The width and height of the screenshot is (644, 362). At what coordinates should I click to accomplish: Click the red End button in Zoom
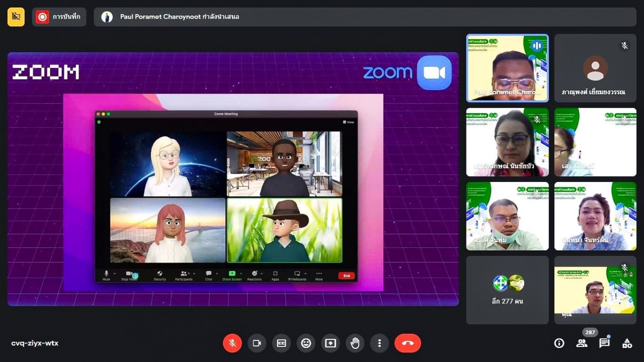(x=346, y=276)
